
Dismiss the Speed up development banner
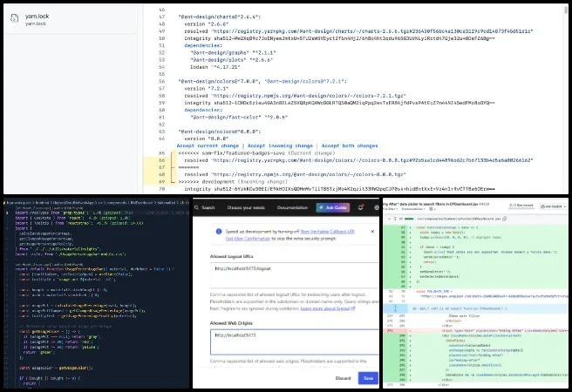[372, 232]
